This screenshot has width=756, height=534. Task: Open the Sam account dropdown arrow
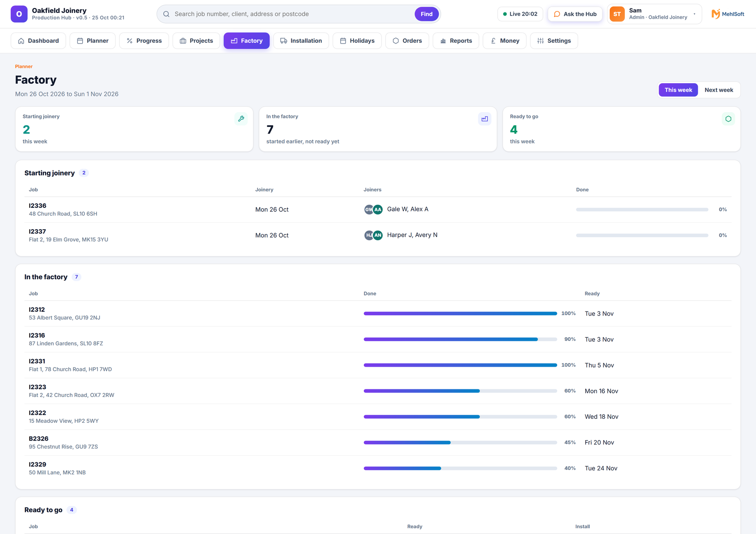tap(694, 14)
